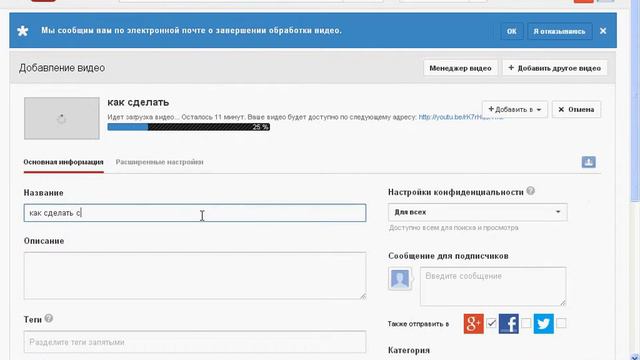Click Добавить другое видео button
Image resolution: width=640 pixels, height=360 pixels.
[x=555, y=68]
